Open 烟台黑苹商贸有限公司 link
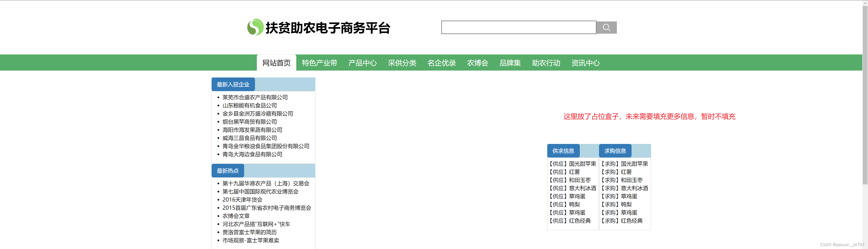This screenshot has height=249, width=868. tap(250, 122)
